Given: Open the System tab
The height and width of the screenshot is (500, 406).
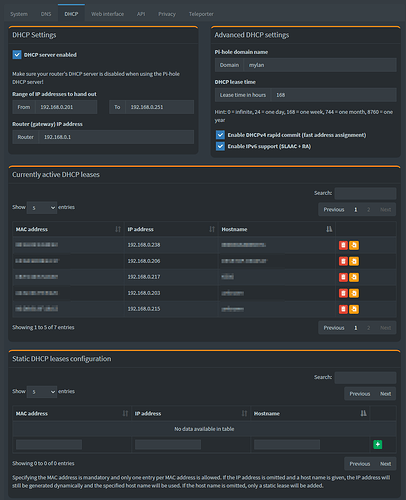Looking at the screenshot, I should click(19, 14).
